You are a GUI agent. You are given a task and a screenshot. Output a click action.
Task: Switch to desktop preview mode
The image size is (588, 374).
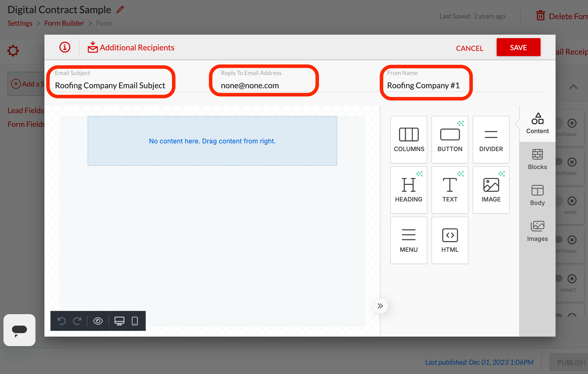click(119, 321)
